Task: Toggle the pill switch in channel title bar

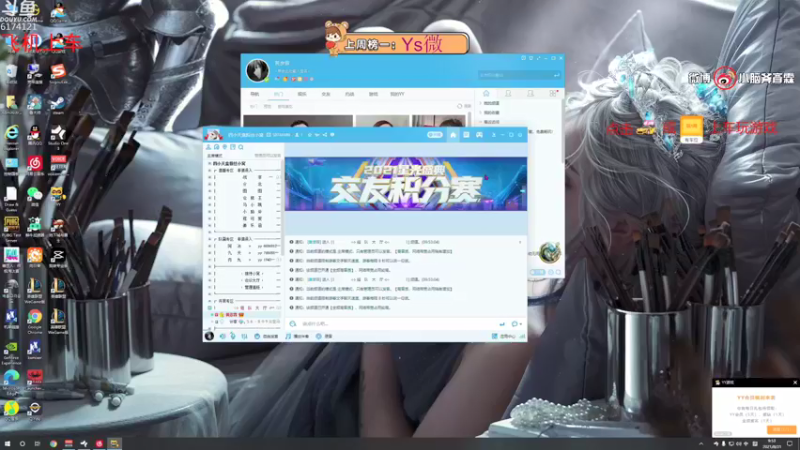Action: [435, 135]
